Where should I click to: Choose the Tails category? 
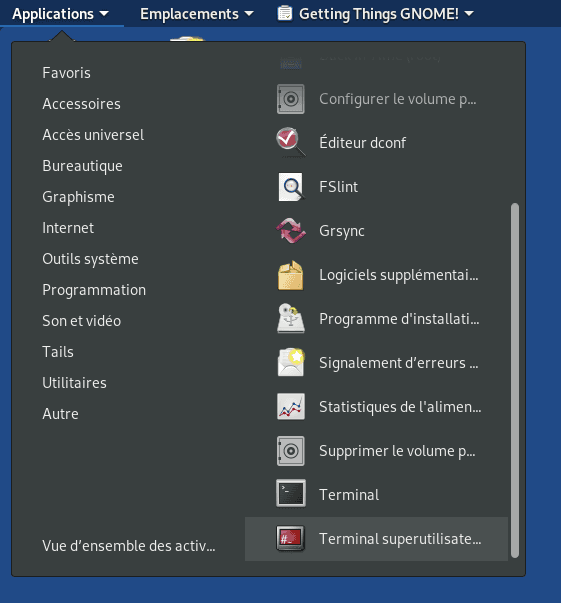pos(58,352)
